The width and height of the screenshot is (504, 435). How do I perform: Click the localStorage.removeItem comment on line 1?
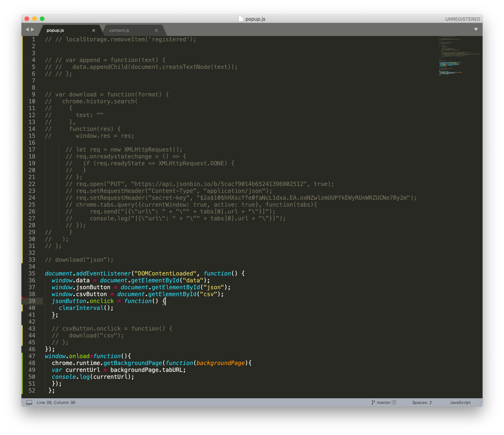(x=121, y=39)
